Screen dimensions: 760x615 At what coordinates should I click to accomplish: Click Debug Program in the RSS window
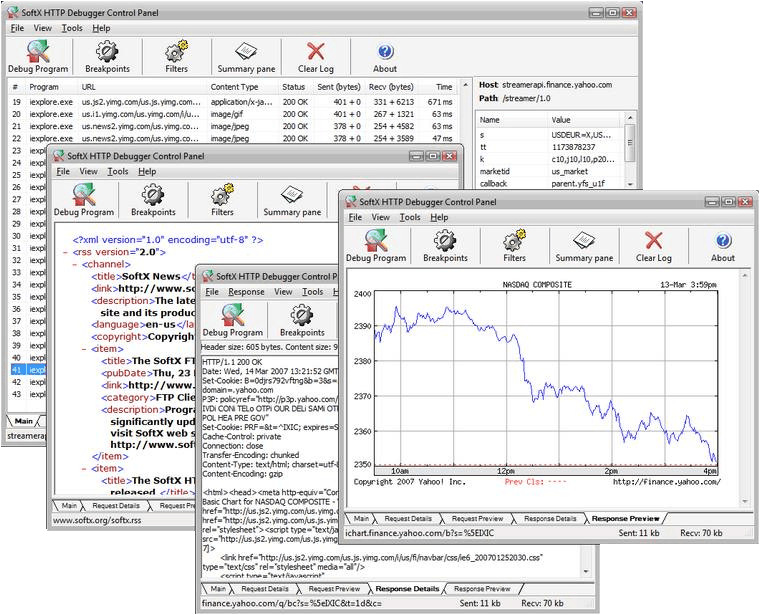click(84, 200)
